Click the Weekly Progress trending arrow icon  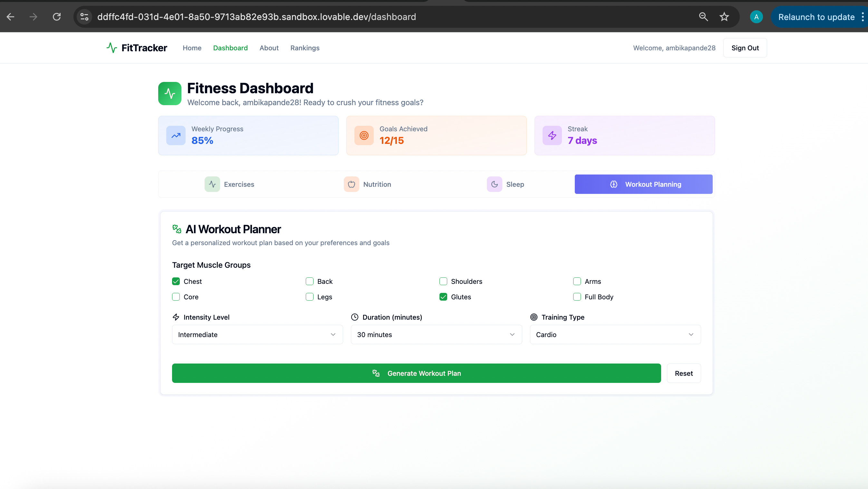pyautogui.click(x=176, y=135)
